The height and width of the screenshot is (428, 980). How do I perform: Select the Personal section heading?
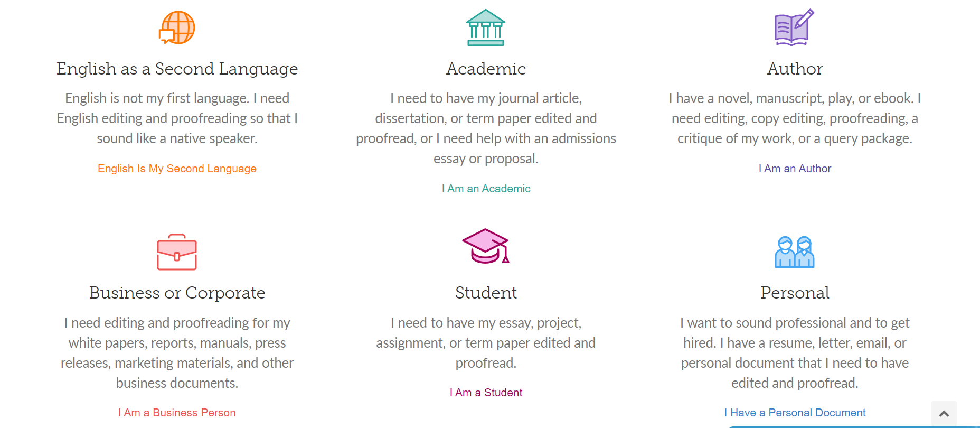(x=795, y=293)
